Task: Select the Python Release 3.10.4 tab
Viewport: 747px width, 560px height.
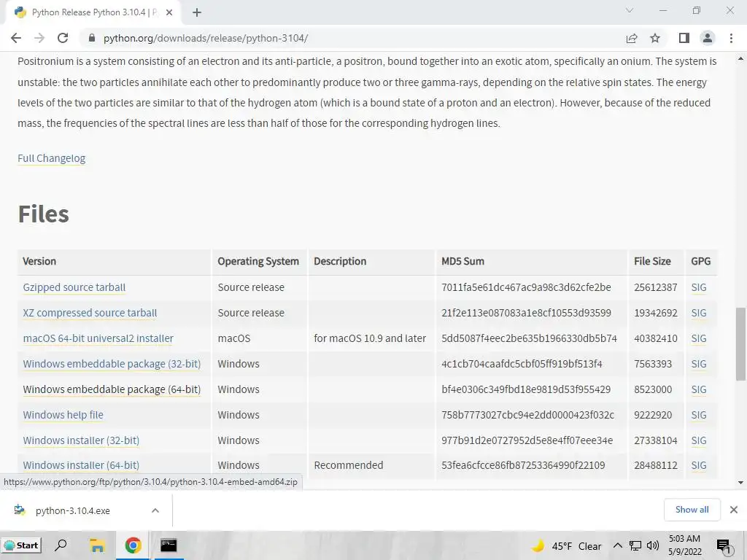Action: click(x=93, y=13)
